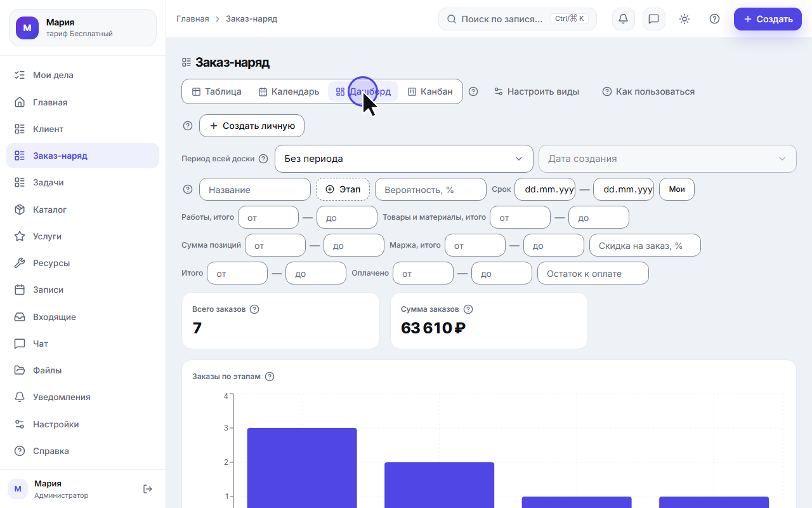Click the Срок start date field

click(545, 189)
